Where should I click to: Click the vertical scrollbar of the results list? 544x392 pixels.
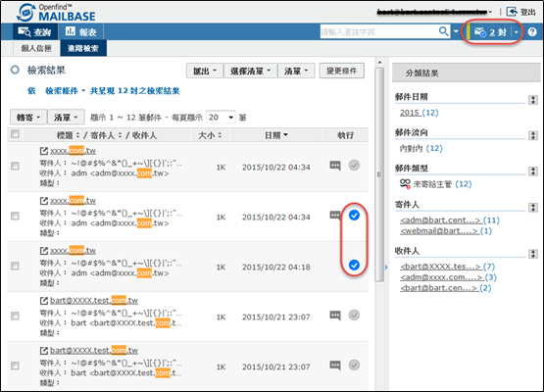pyautogui.click(x=379, y=174)
